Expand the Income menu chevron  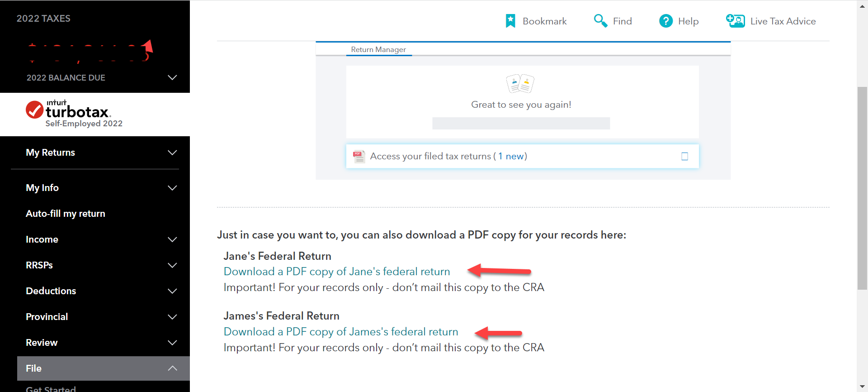click(x=172, y=239)
